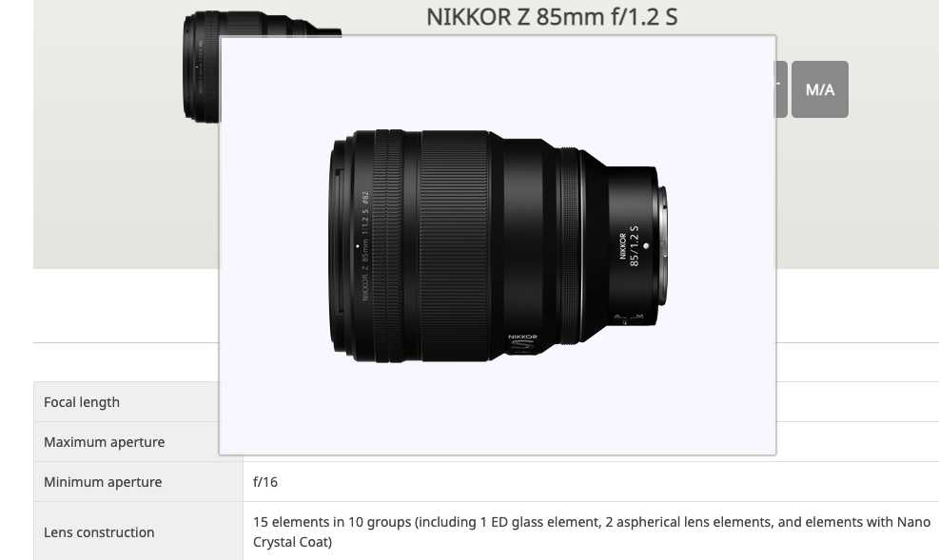Select the Focal length row label
Viewport: 939px width, 560px height.
pyautogui.click(x=82, y=402)
